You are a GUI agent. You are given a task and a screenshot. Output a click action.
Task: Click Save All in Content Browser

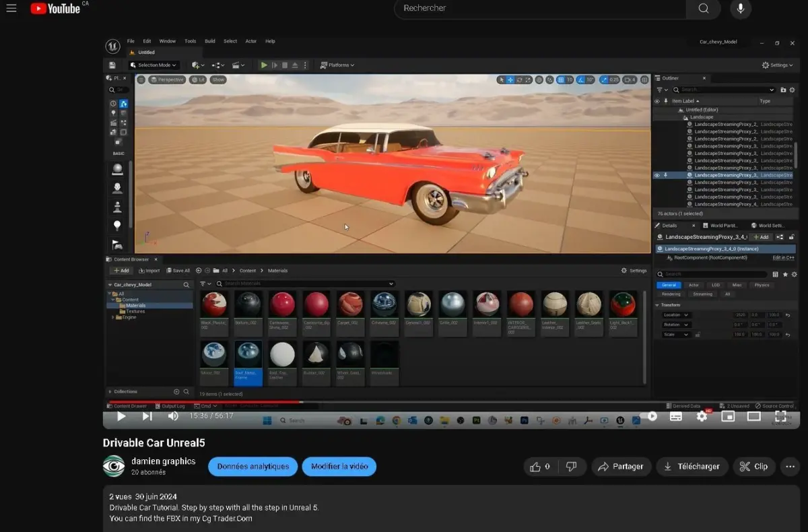pyautogui.click(x=178, y=271)
